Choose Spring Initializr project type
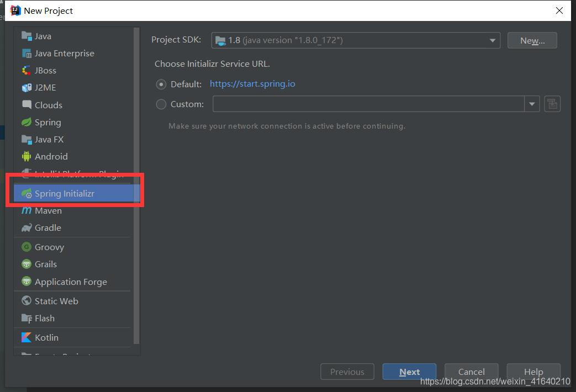The height and width of the screenshot is (392, 576). [73, 193]
